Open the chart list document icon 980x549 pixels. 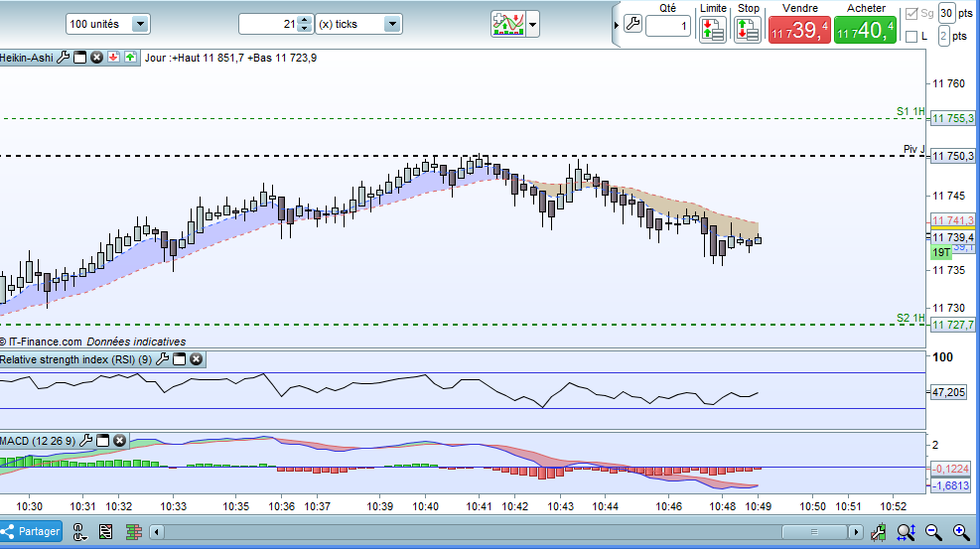click(x=105, y=531)
